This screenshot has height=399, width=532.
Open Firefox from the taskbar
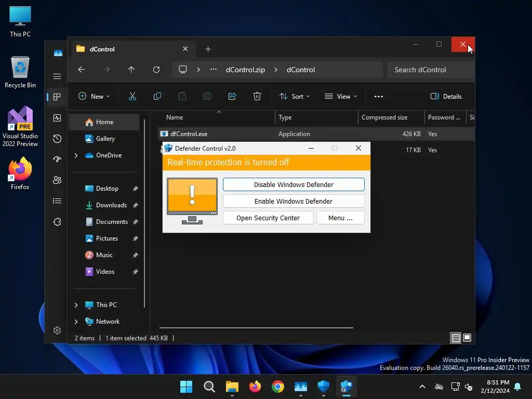coord(255,387)
